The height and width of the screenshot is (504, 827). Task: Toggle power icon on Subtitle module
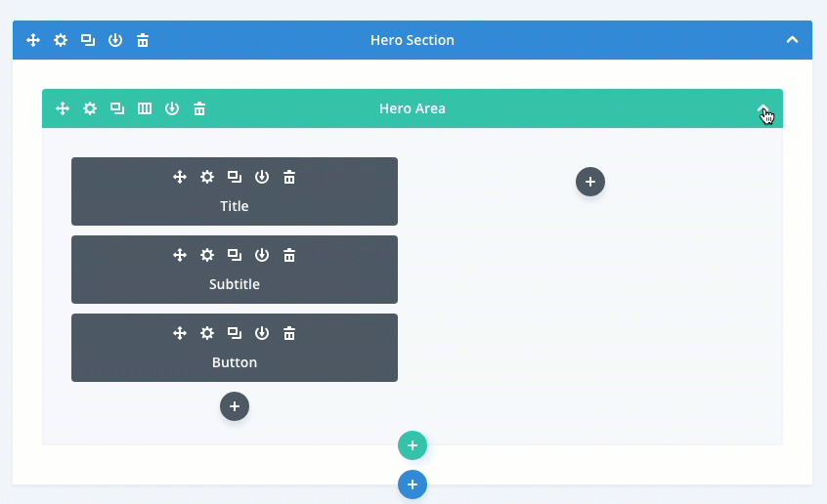(x=262, y=255)
